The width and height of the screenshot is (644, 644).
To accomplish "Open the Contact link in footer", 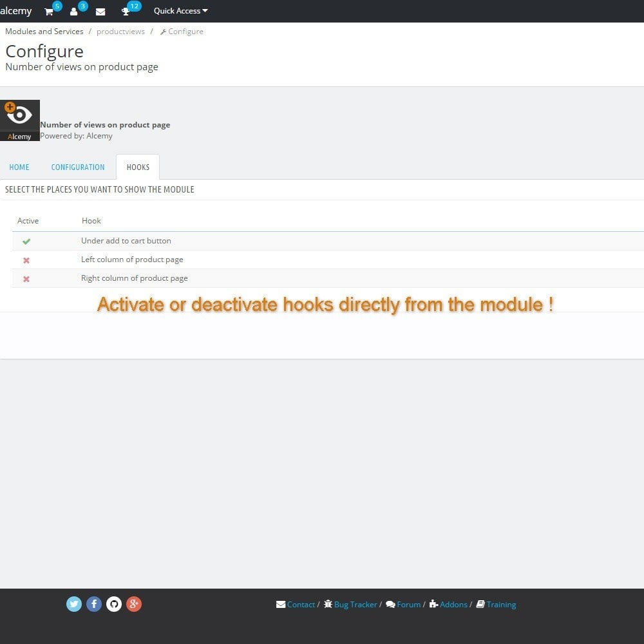I will (x=296, y=605).
